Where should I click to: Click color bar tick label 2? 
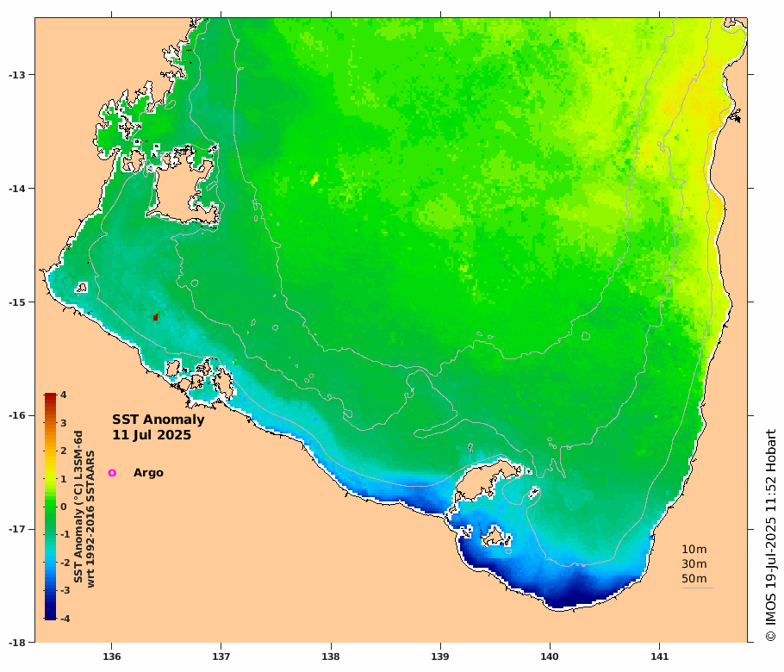tap(64, 451)
